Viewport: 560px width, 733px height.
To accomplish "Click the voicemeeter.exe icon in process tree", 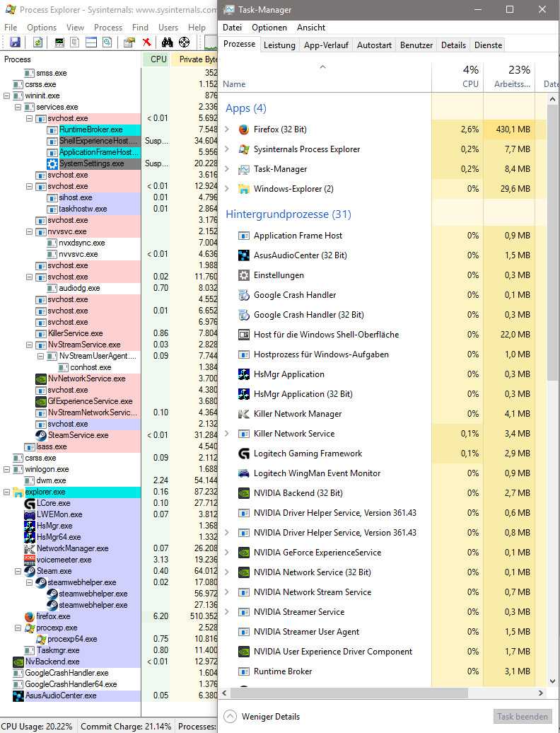I will [30, 560].
